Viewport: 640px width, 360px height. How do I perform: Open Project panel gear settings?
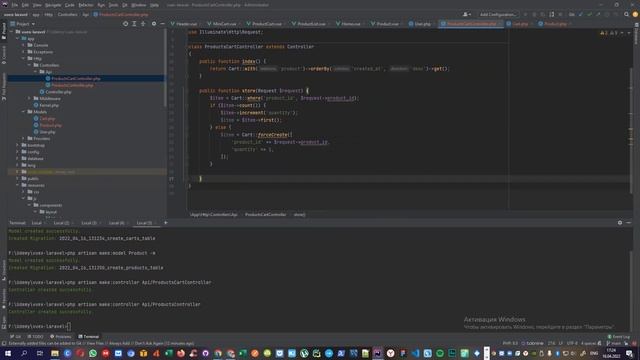tap(154, 24)
